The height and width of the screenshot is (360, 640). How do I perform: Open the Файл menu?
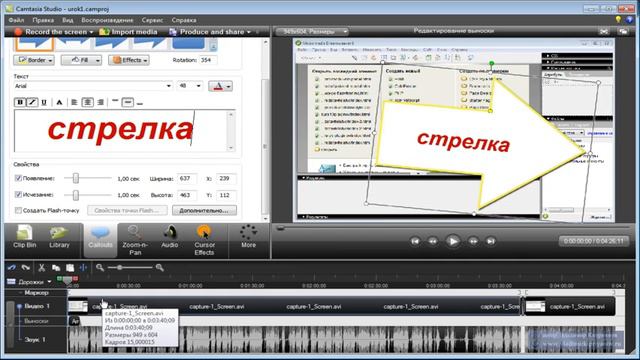click(16, 20)
